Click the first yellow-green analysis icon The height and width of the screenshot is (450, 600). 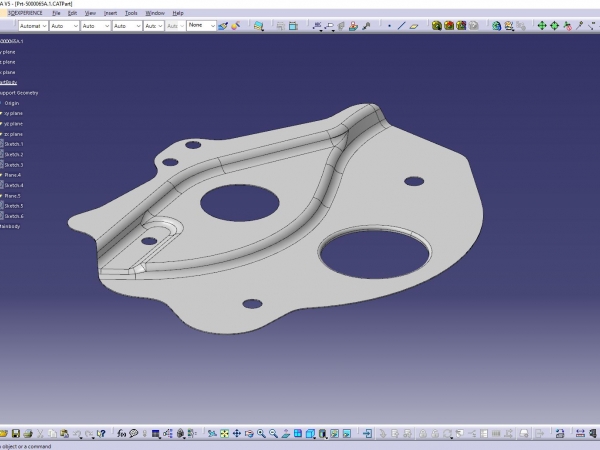(x=437, y=26)
